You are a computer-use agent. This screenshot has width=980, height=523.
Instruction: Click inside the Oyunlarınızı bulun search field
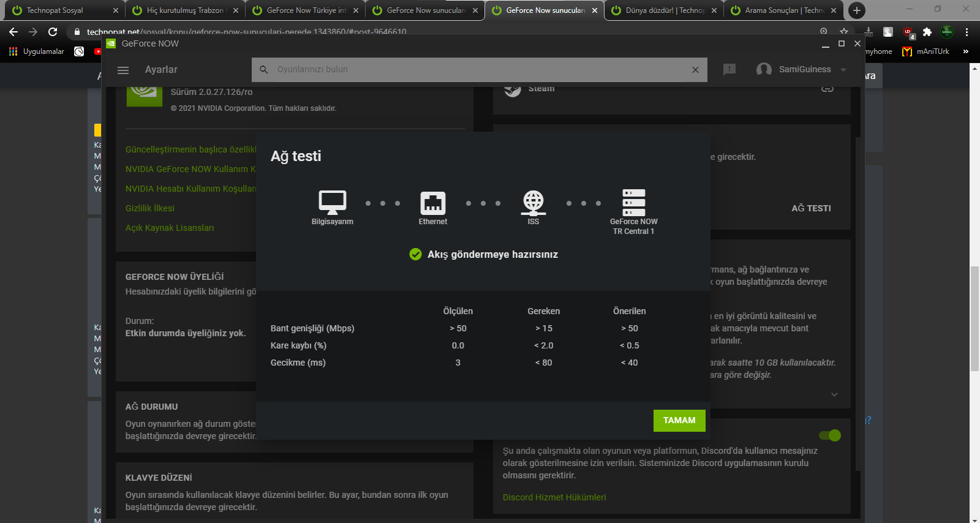480,70
